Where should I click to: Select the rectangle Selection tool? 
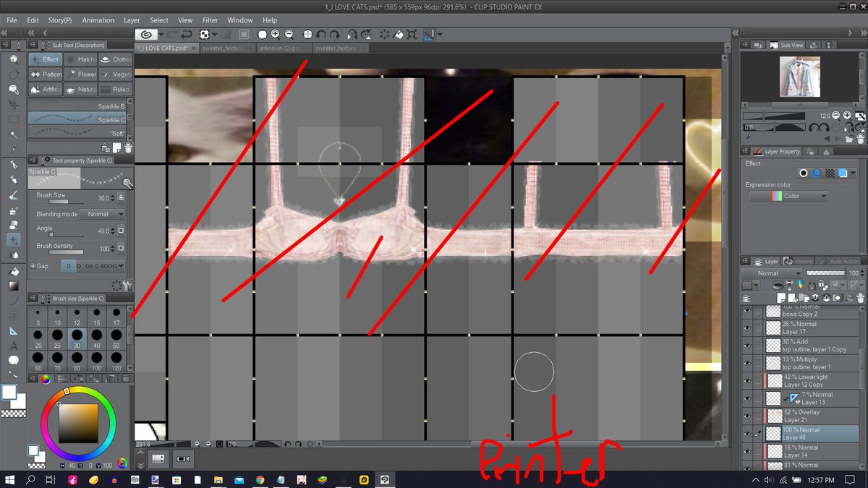click(14, 119)
